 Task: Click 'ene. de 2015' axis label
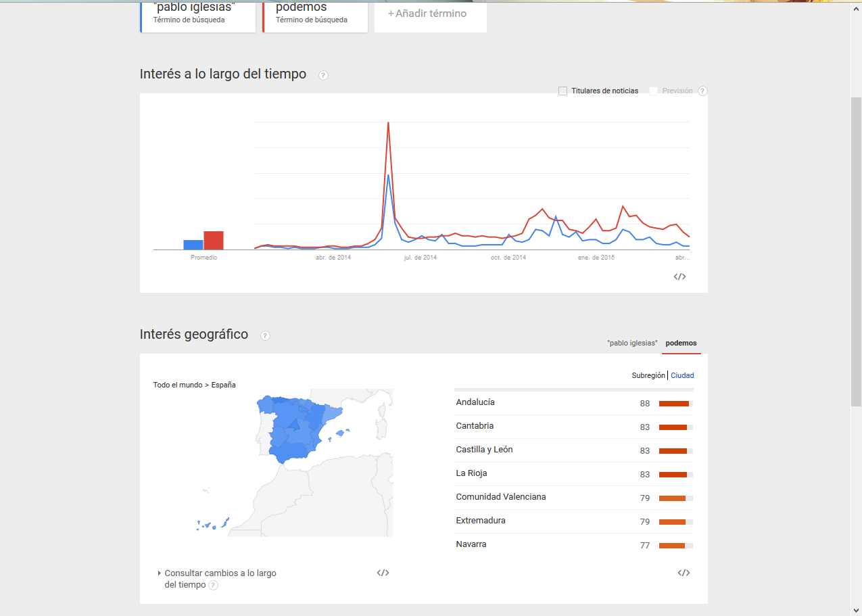pos(596,258)
